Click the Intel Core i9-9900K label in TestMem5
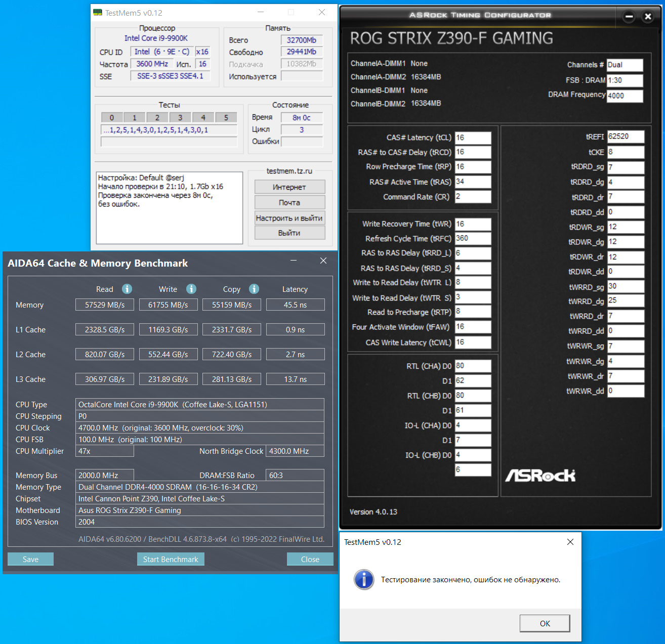Viewport: 665px width, 644px height. 156,38
